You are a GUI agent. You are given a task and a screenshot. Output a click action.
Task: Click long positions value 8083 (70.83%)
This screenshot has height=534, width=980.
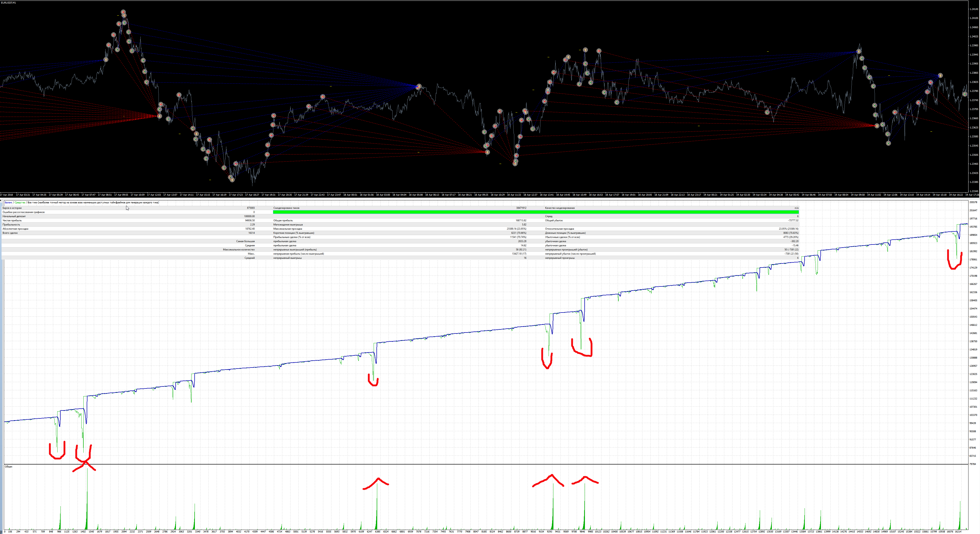click(791, 233)
